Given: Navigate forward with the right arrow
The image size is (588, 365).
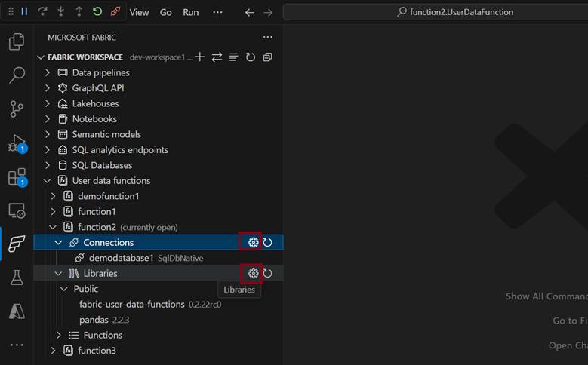Looking at the screenshot, I should click(x=268, y=12).
